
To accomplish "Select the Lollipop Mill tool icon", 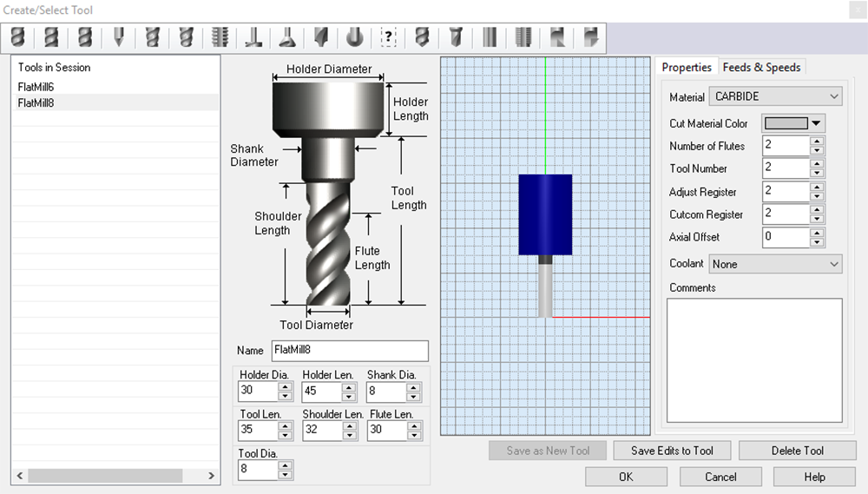I will [355, 37].
